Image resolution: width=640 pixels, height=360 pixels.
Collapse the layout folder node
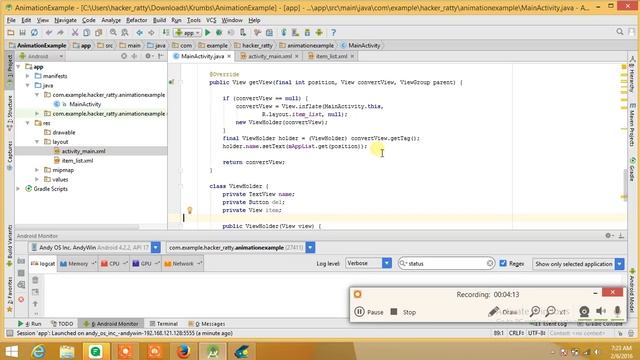[37, 142]
